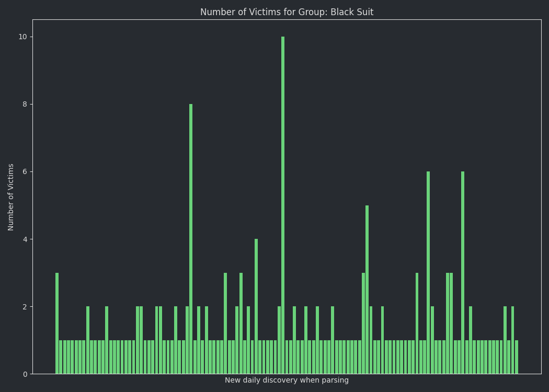The height and width of the screenshot is (392, 549).
Task: Click the y-axis tick label '6'
Action: point(25,171)
